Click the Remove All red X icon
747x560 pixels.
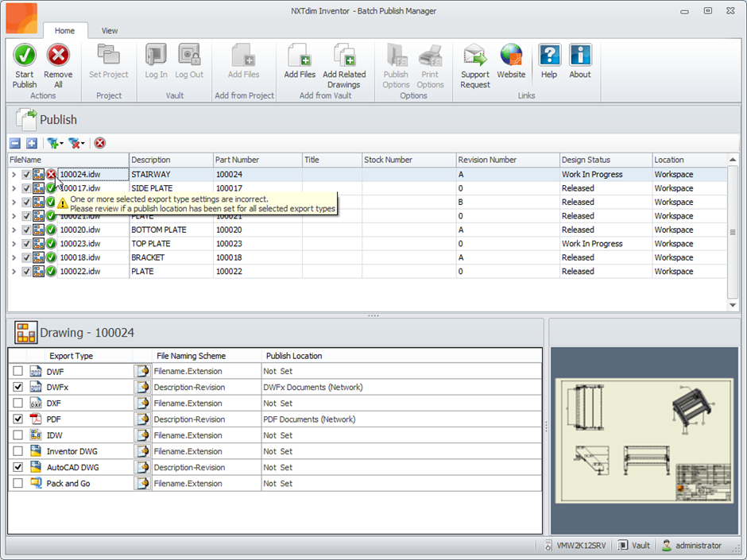58,56
